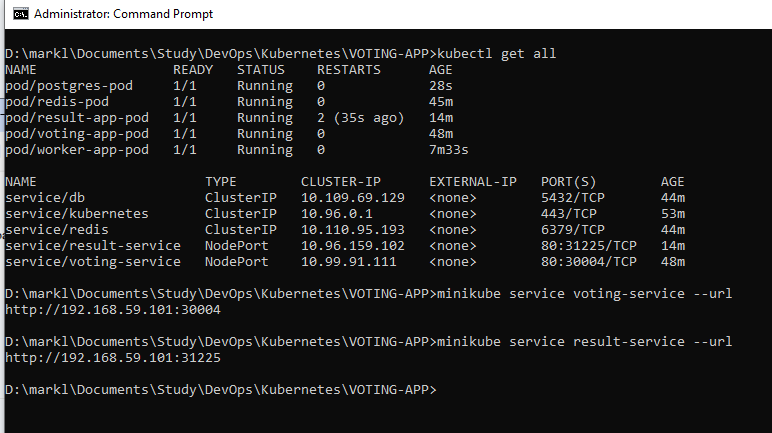Viewport: 772px width, 433px height.
Task: Click the "2 (35s ago)" restarts value
Action: [360, 118]
